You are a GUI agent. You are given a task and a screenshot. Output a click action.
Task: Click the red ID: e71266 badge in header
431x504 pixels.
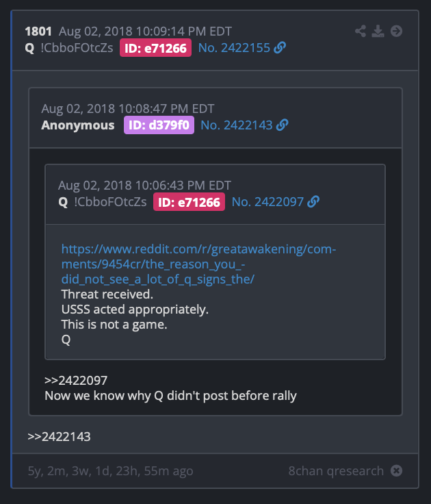(155, 48)
